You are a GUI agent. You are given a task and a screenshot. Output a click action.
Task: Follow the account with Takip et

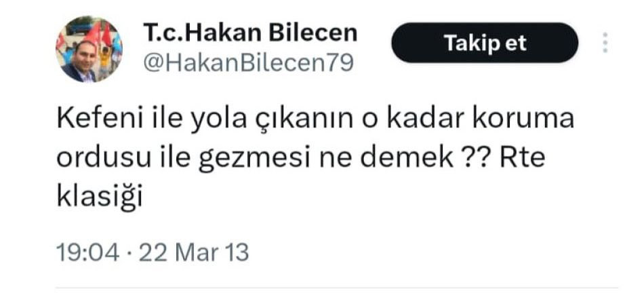485,43
